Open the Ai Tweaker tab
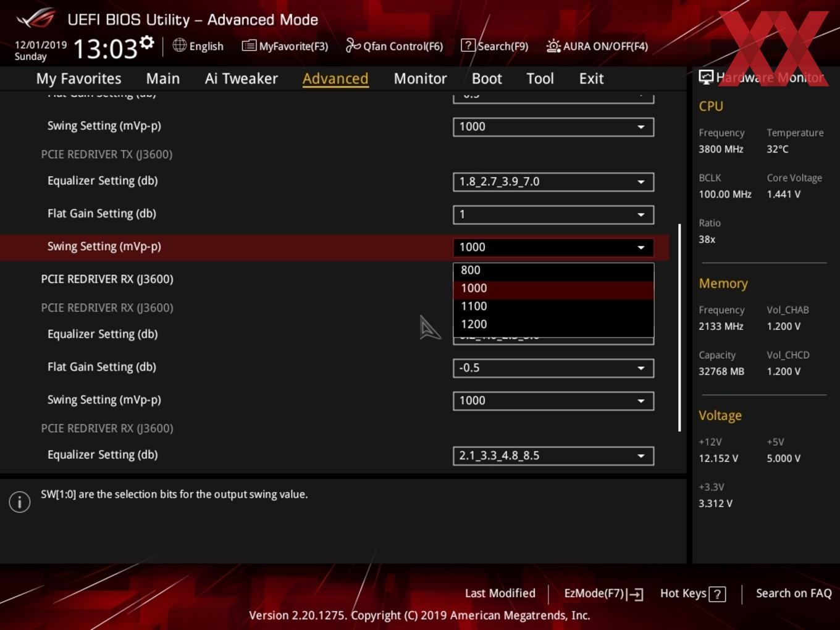 [241, 78]
